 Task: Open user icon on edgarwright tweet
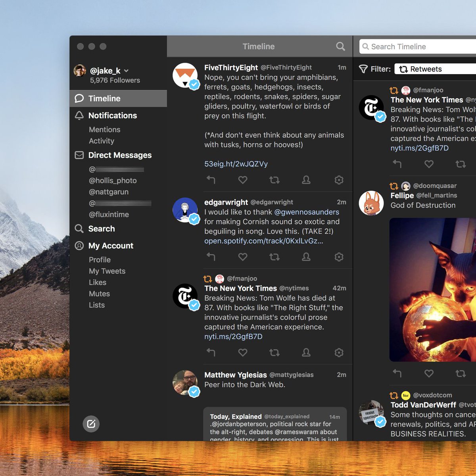click(306, 257)
